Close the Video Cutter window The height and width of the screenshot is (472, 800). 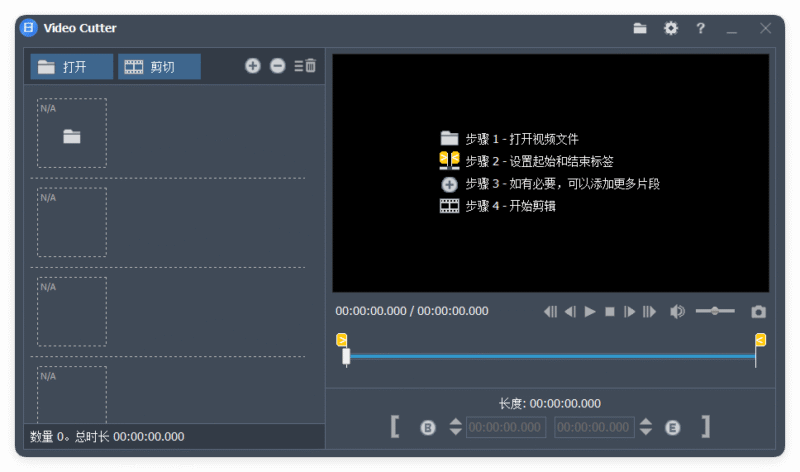pyautogui.click(x=765, y=28)
